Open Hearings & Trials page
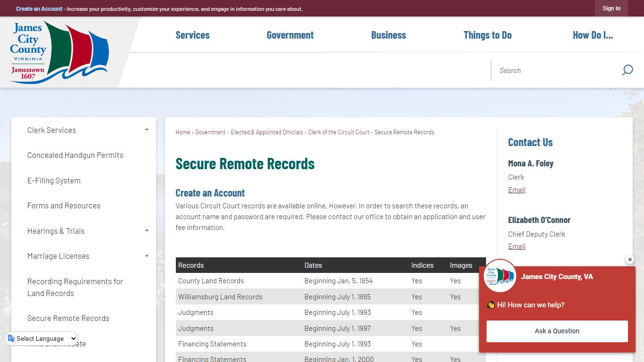 click(x=56, y=231)
